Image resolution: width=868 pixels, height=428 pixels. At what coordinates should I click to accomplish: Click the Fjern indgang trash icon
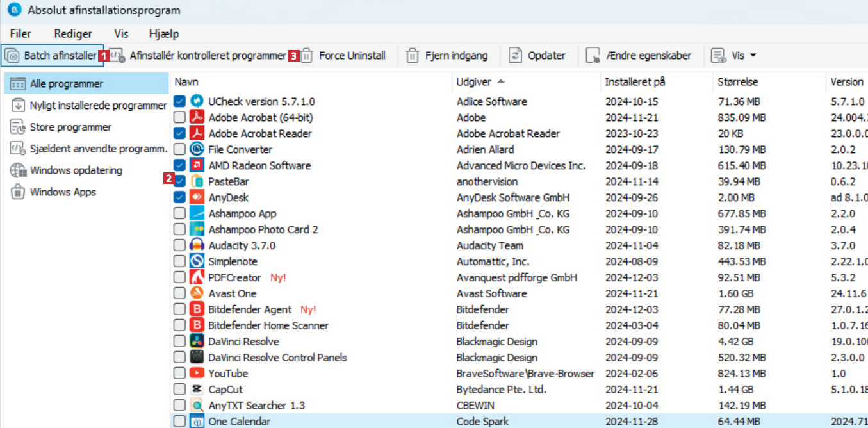tap(413, 56)
